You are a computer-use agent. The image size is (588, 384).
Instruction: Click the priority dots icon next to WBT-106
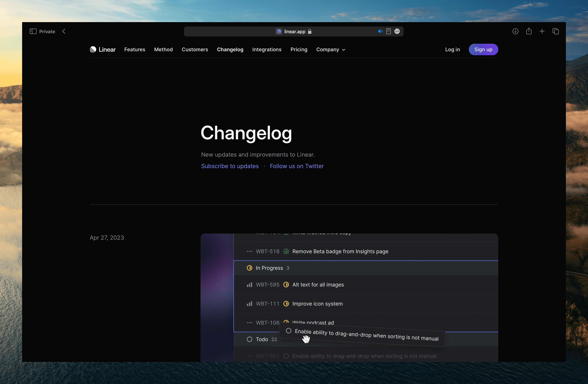[x=249, y=322]
